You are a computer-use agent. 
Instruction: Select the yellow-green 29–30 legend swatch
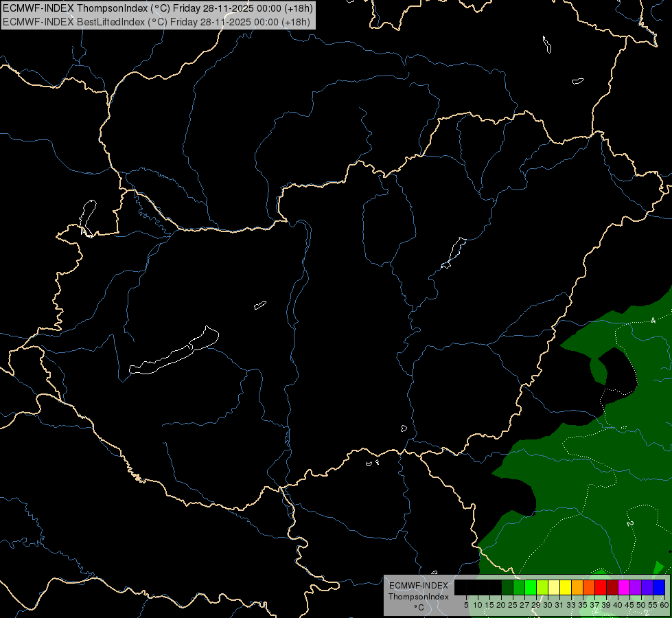pos(542,588)
